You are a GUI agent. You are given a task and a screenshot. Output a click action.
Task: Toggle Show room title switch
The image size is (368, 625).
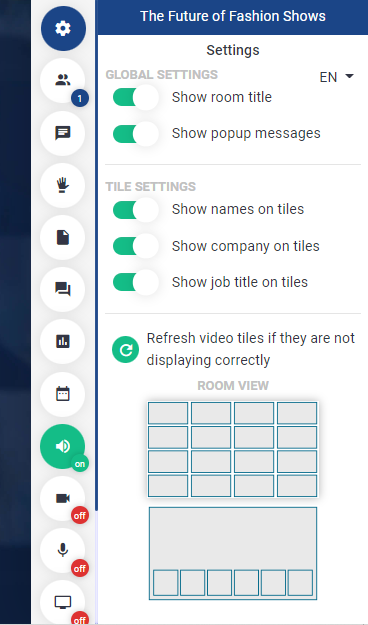pyautogui.click(x=136, y=97)
